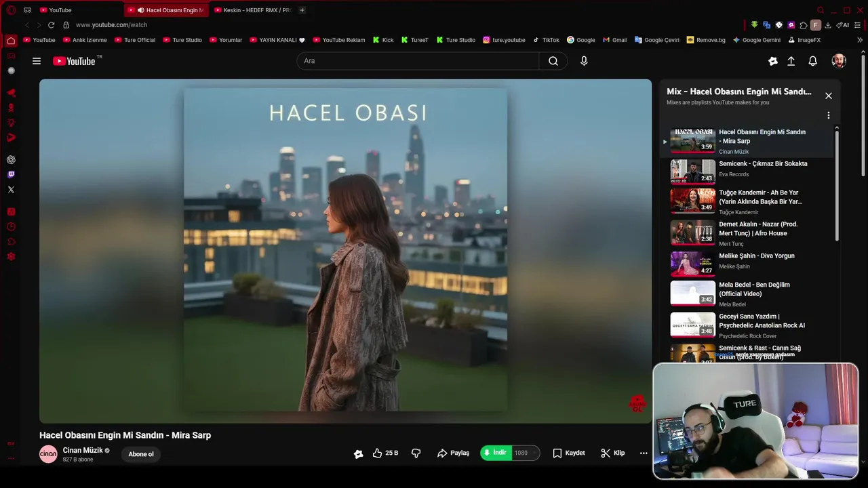Click the green download extension icon

coord(754,25)
